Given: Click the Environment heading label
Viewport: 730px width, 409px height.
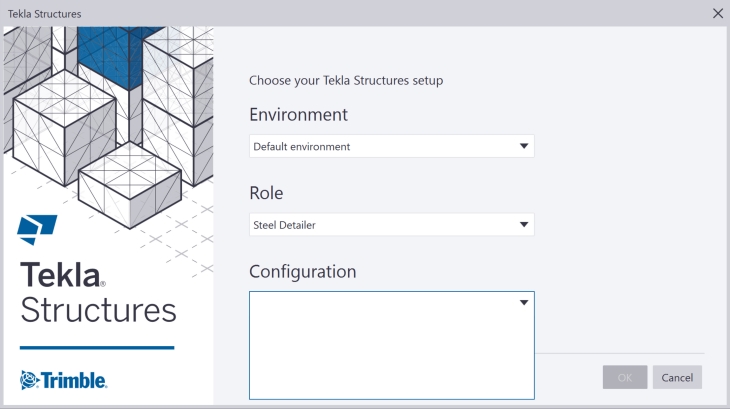Looking at the screenshot, I should (x=298, y=114).
